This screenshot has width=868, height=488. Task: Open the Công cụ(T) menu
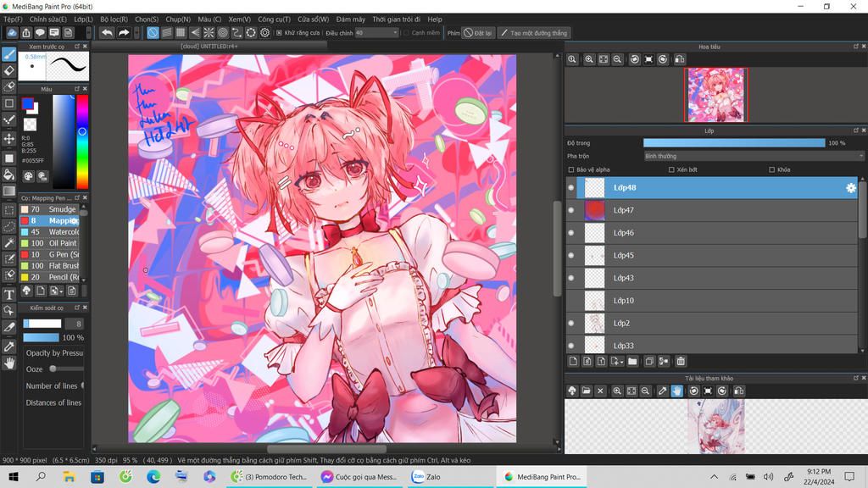tap(274, 19)
